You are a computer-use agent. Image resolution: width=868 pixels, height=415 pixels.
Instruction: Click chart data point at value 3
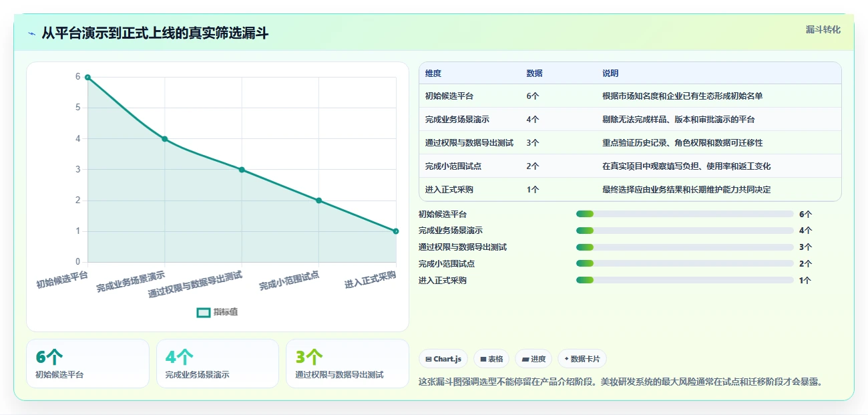242,170
